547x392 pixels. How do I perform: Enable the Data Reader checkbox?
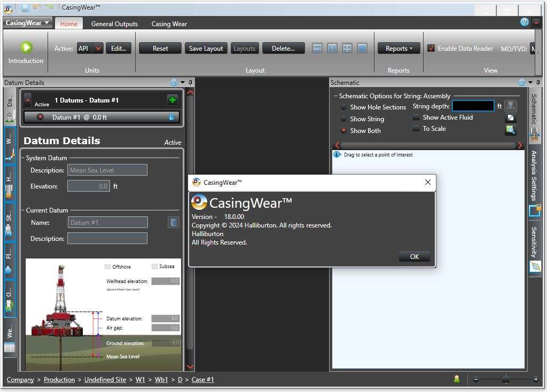point(431,48)
